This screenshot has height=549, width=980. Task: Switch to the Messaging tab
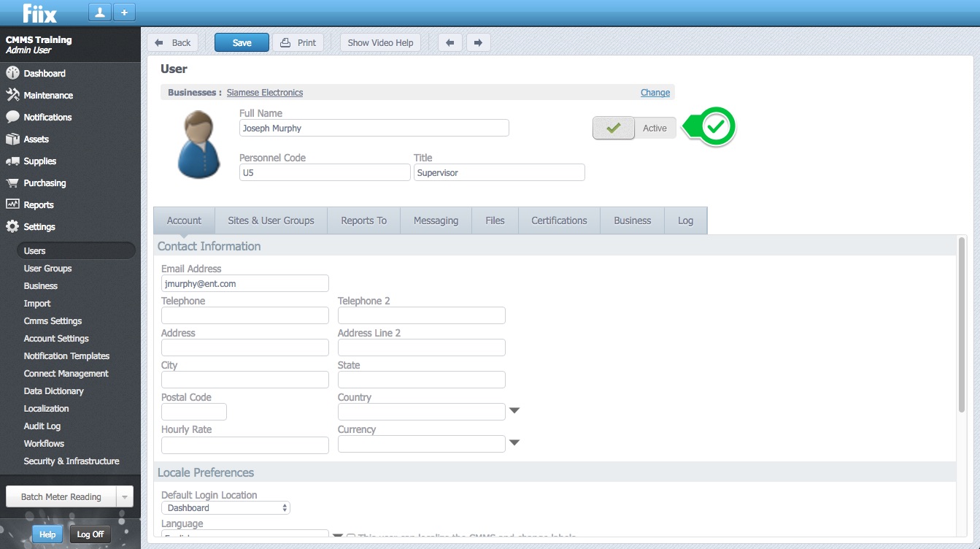click(436, 220)
